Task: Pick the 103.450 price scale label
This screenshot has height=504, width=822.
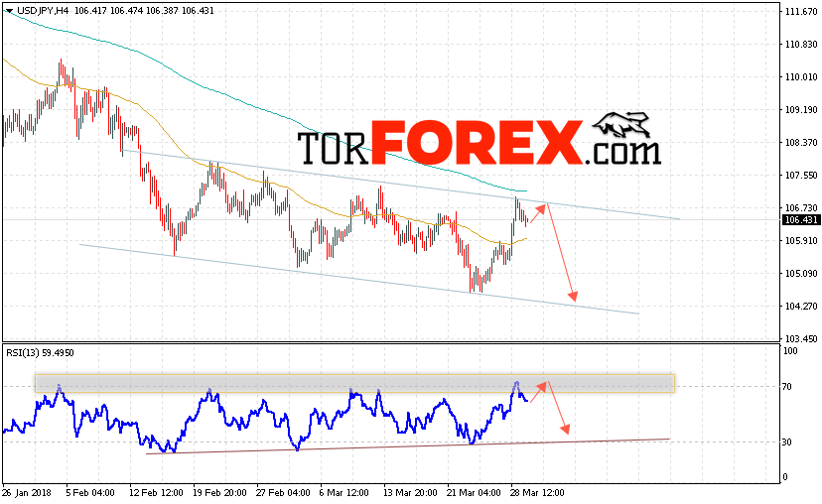Action: (801, 339)
